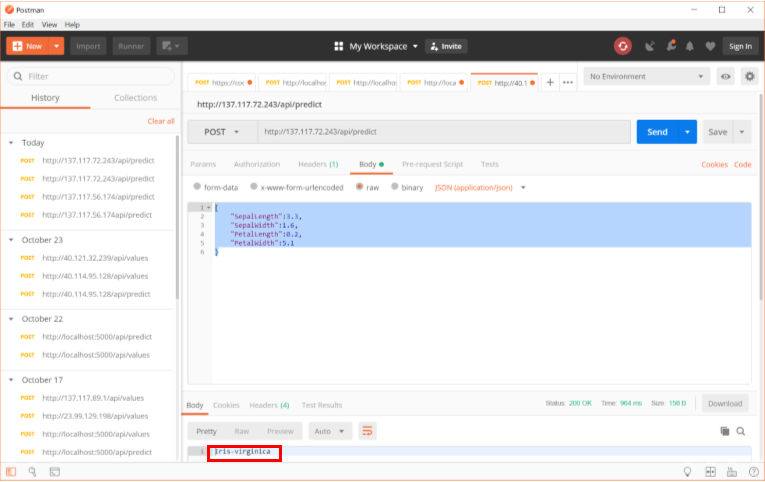The height and width of the screenshot is (482, 765).
Task: Click the sync status icon in header
Action: click(623, 46)
